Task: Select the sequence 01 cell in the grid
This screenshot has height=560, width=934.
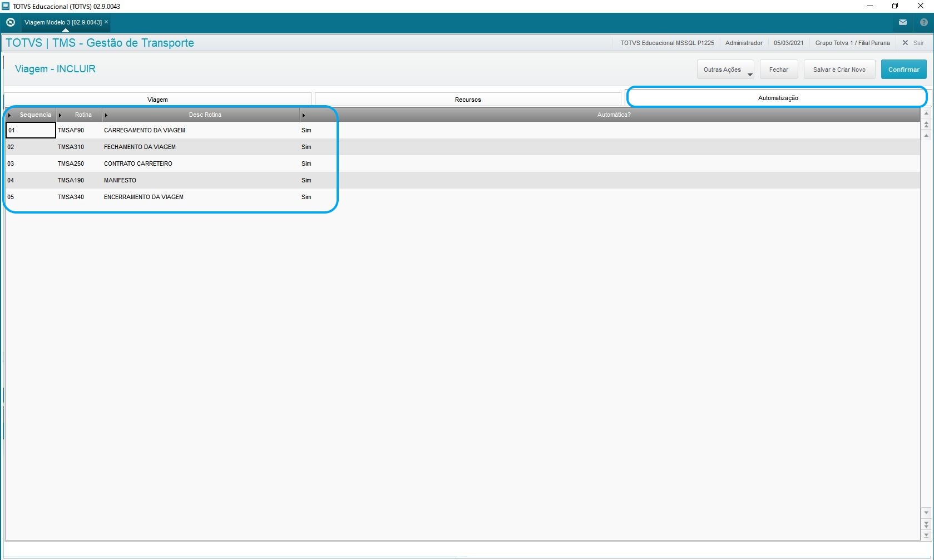Action: click(31, 130)
